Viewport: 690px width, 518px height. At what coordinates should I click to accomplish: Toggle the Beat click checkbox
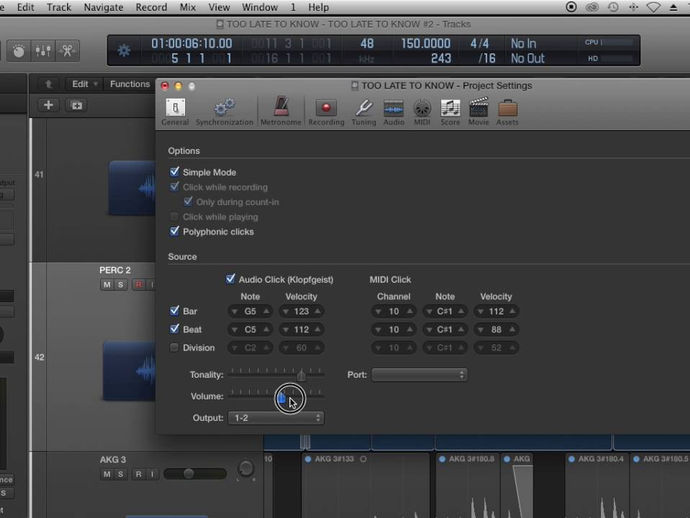pos(174,328)
